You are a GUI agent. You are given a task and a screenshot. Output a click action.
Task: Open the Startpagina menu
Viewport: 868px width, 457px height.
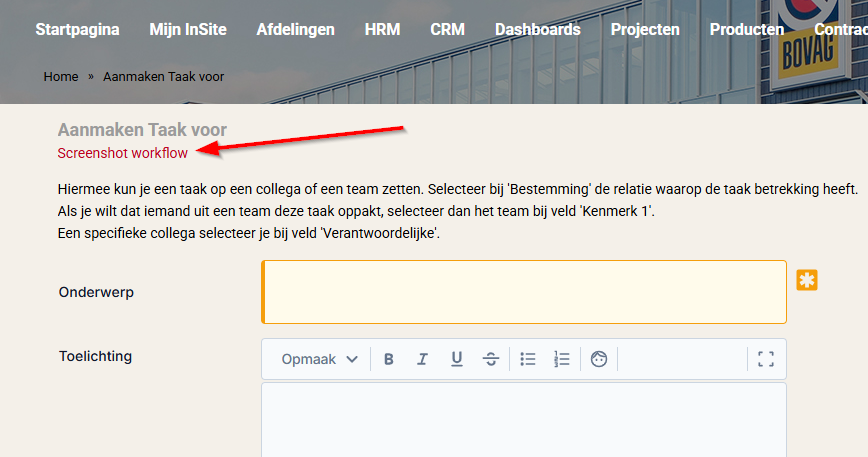77,29
